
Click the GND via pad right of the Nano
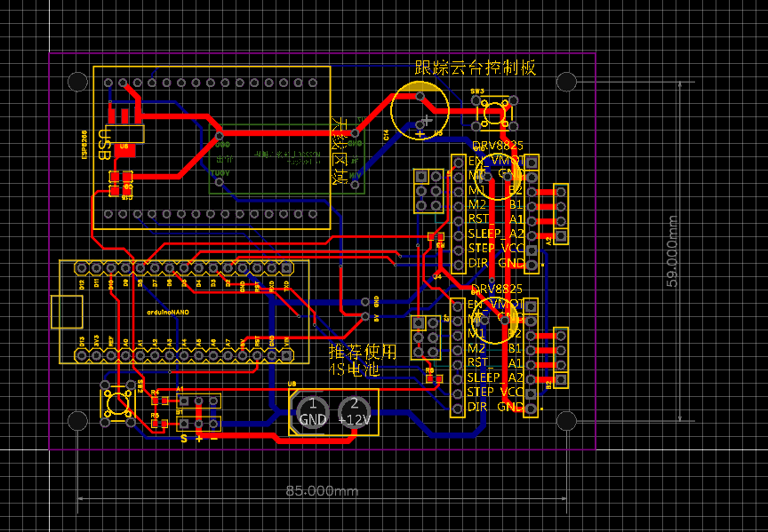pyautogui.click(x=365, y=302)
